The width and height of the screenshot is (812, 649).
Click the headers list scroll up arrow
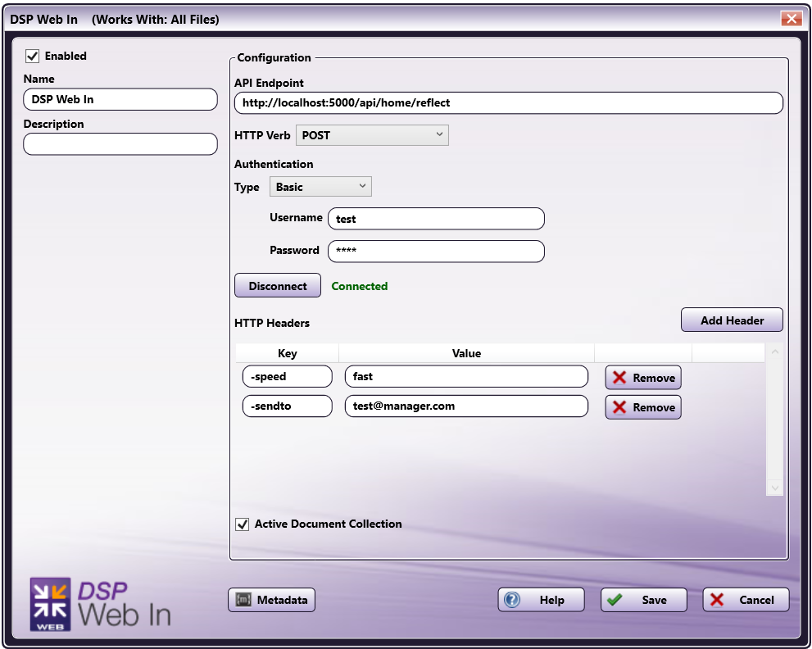coord(774,352)
